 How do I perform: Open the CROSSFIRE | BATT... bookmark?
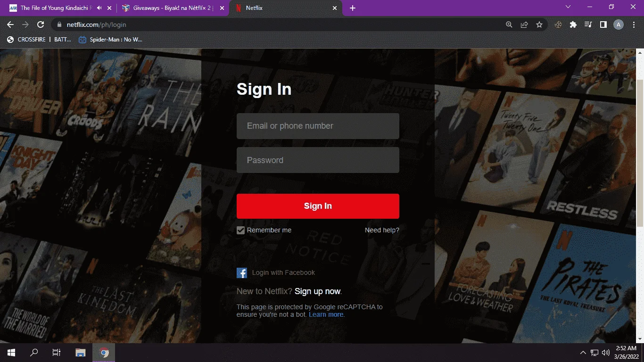pyautogui.click(x=39, y=40)
